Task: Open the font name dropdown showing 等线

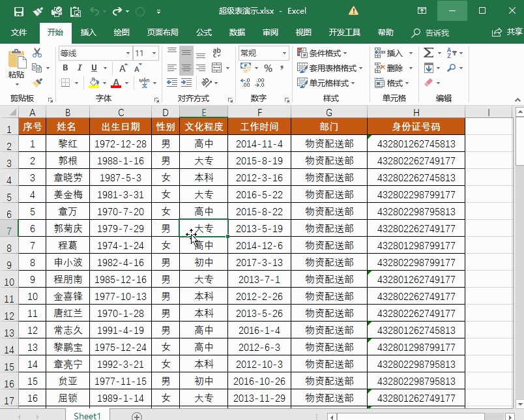Action: click(128, 53)
